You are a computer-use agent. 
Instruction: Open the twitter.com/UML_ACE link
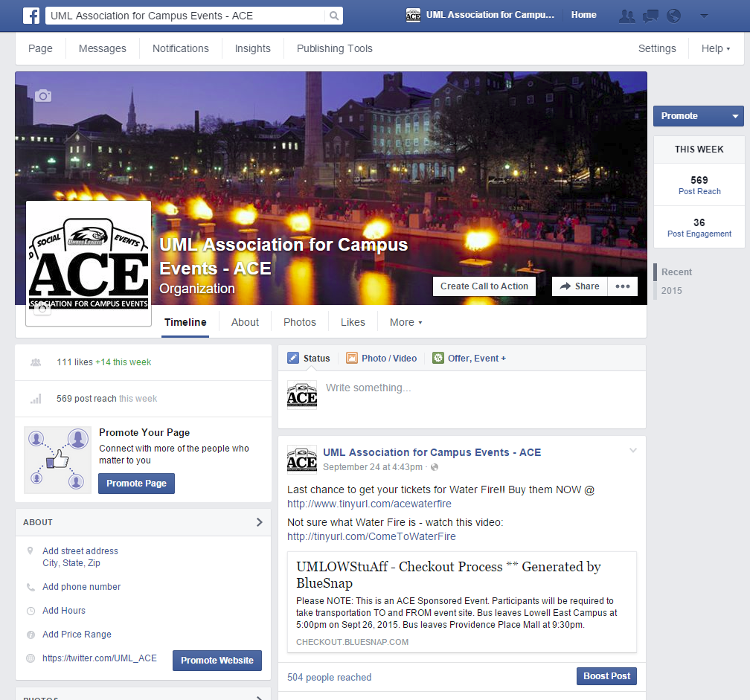100,658
